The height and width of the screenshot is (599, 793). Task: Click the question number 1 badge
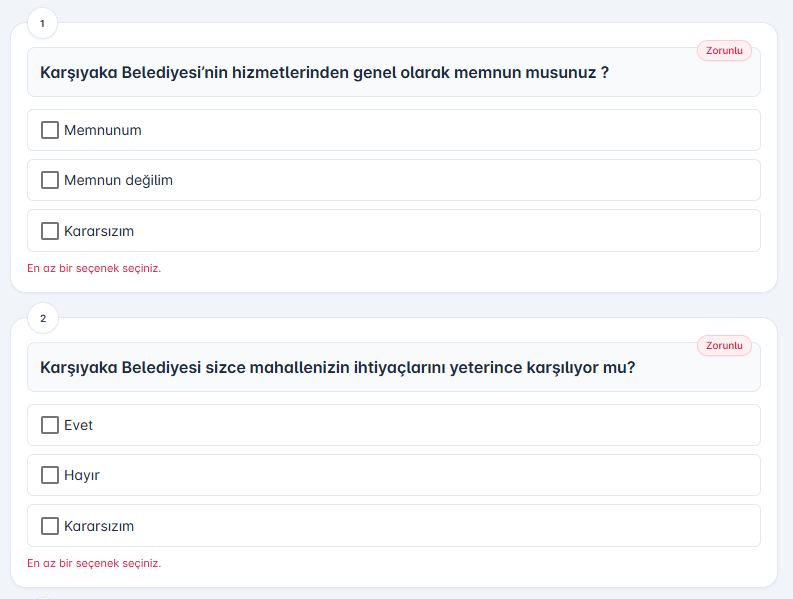[42, 23]
